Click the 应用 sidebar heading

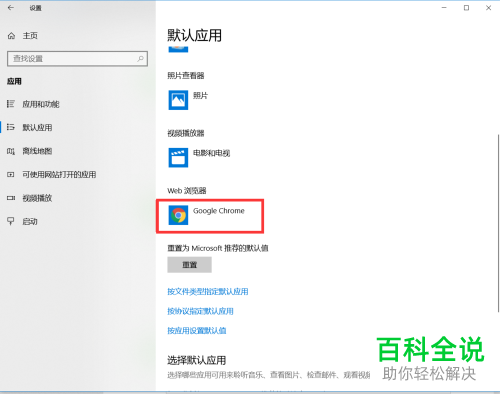coord(14,81)
